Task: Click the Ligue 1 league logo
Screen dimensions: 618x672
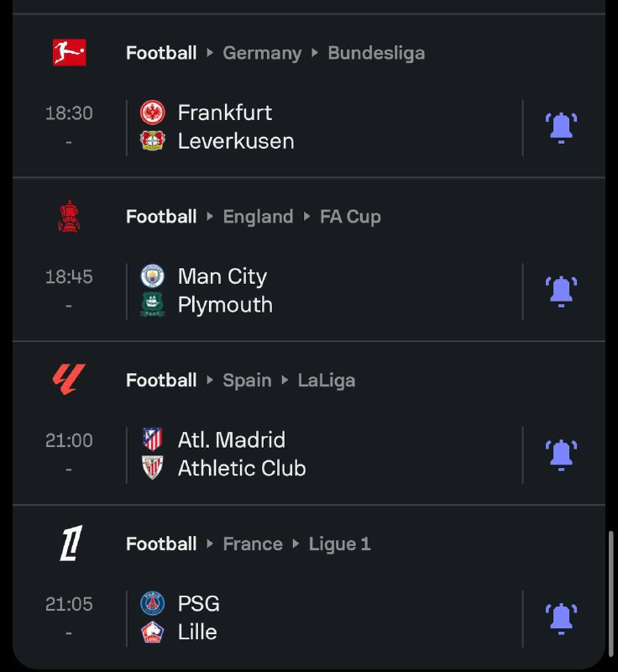Action: pos(71,543)
